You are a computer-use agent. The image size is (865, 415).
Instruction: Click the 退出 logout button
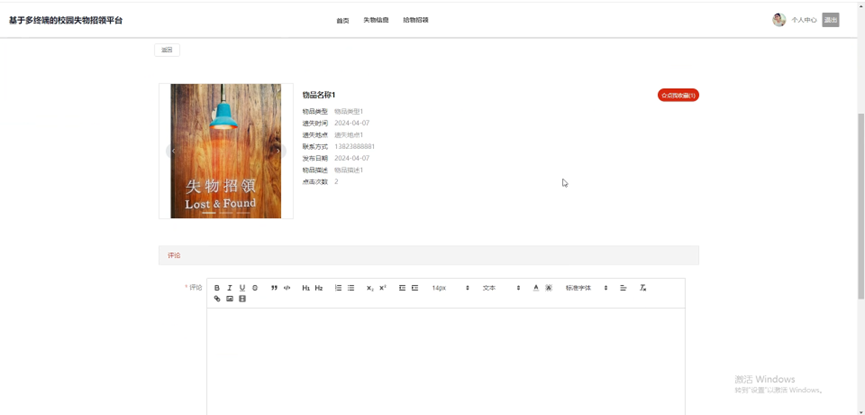click(x=830, y=20)
